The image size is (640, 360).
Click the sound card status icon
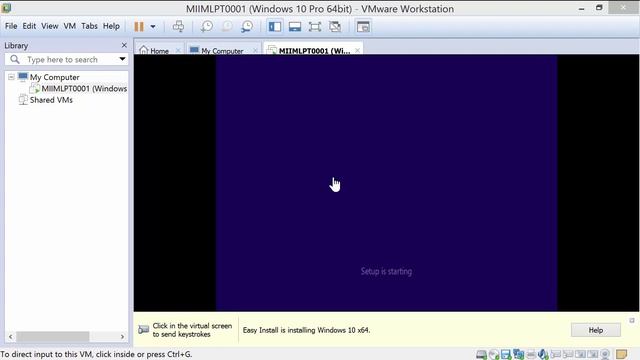543,354
